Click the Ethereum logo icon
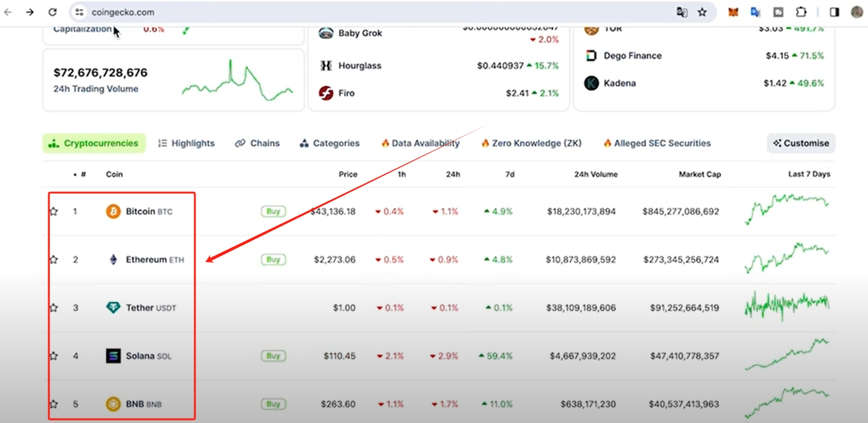868x423 pixels. pyautogui.click(x=113, y=259)
